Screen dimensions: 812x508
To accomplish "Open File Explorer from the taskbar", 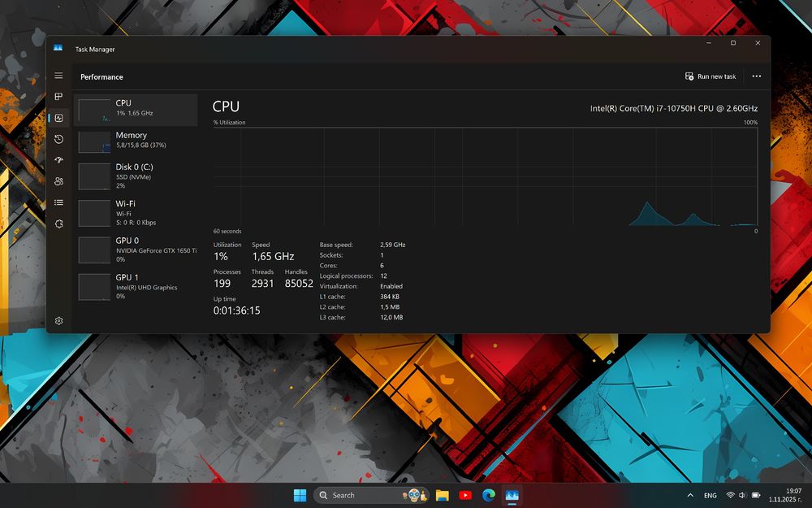I will pyautogui.click(x=442, y=496).
